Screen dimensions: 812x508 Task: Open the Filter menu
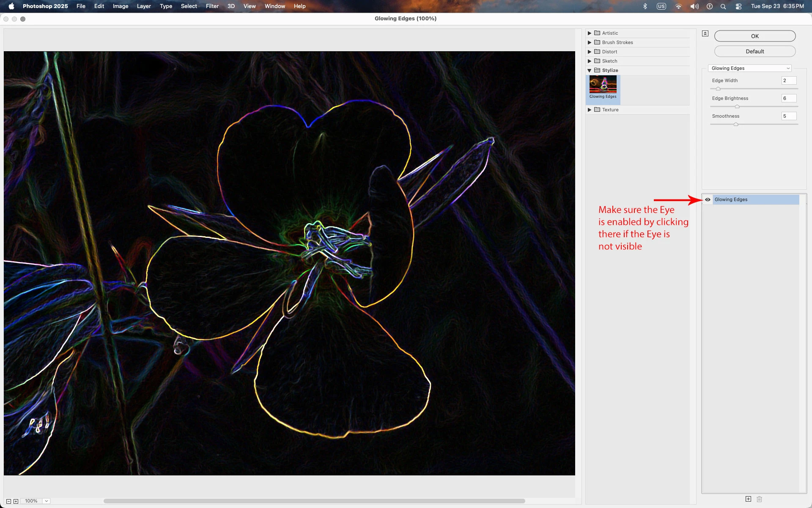[x=212, y=6]
